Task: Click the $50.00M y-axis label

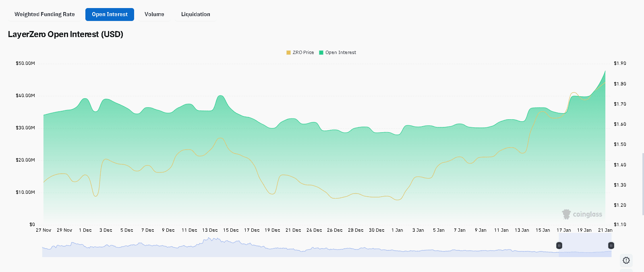Action: pos(25,63)
